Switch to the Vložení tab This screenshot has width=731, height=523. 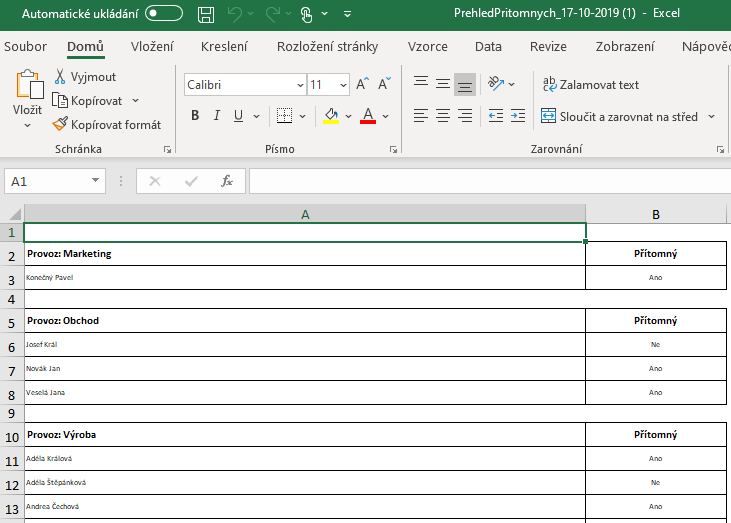pos(152,47)
